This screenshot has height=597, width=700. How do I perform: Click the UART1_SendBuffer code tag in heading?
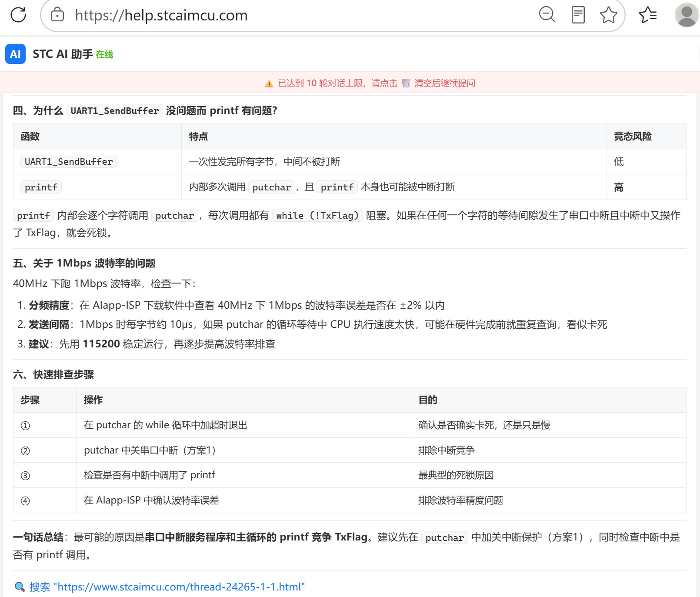pyautogui.click(x=115, y=111)
